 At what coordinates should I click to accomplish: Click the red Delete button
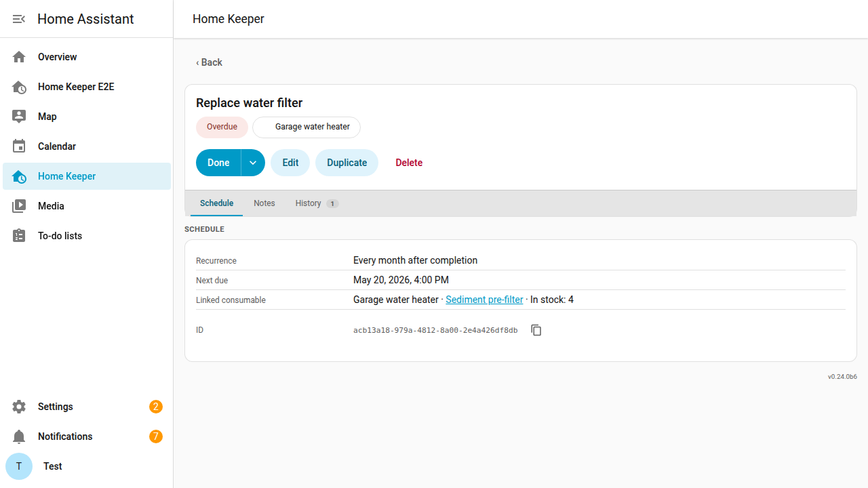coord(409,163)
